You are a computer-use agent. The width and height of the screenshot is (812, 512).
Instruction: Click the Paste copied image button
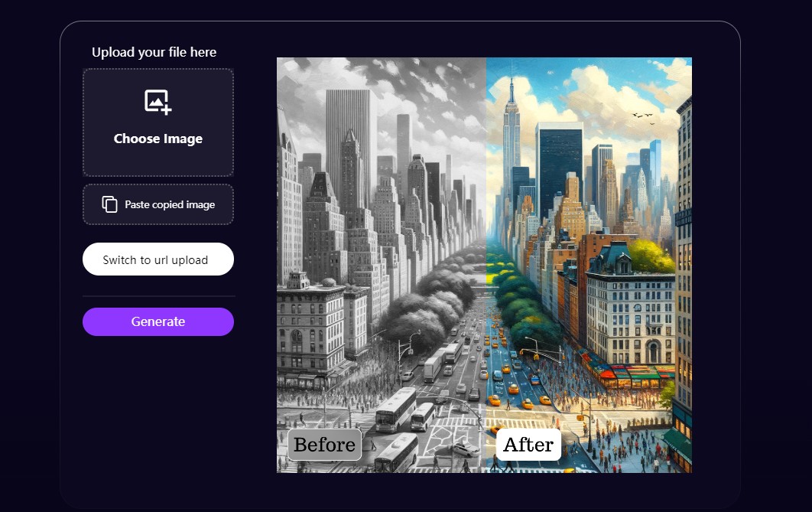pos(158,204)
